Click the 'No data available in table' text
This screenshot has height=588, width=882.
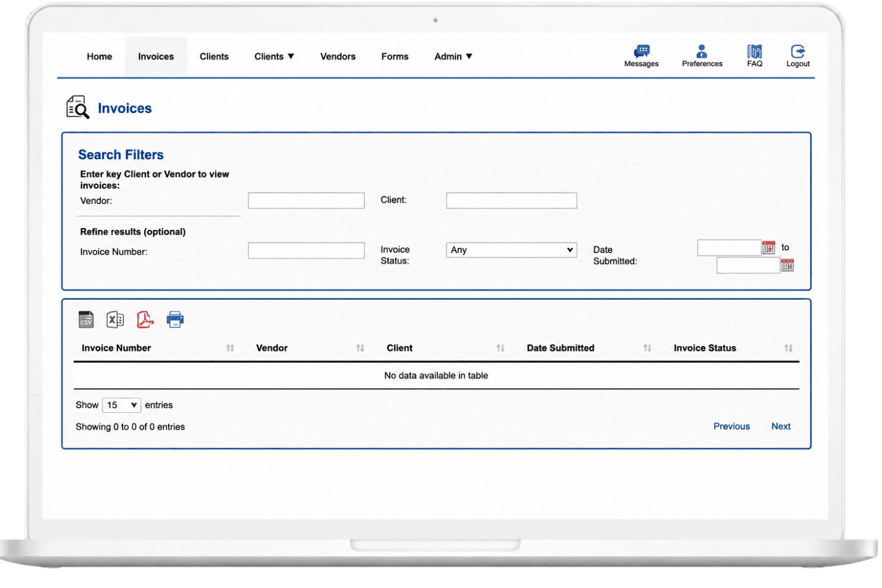click(x=436, y=375)
